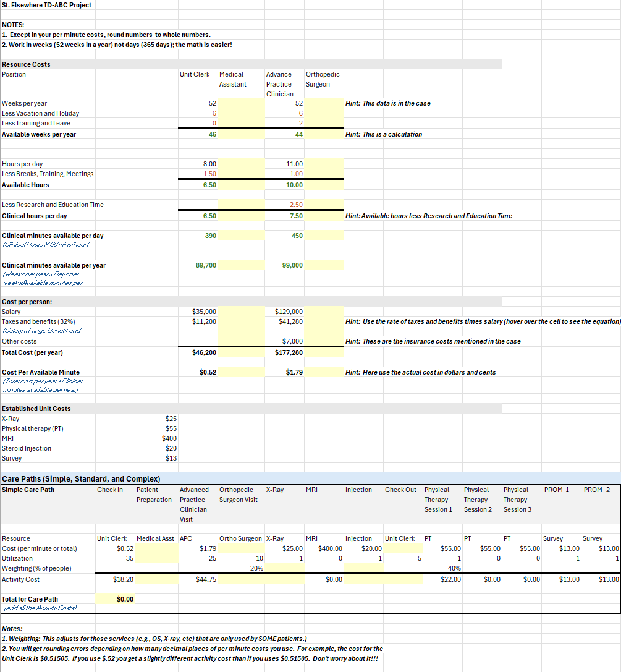This screenshot has width=621, height=672.
Task: Click empty yellow Medical Assistant weeks per year cell
Action: tap(242, 103)
